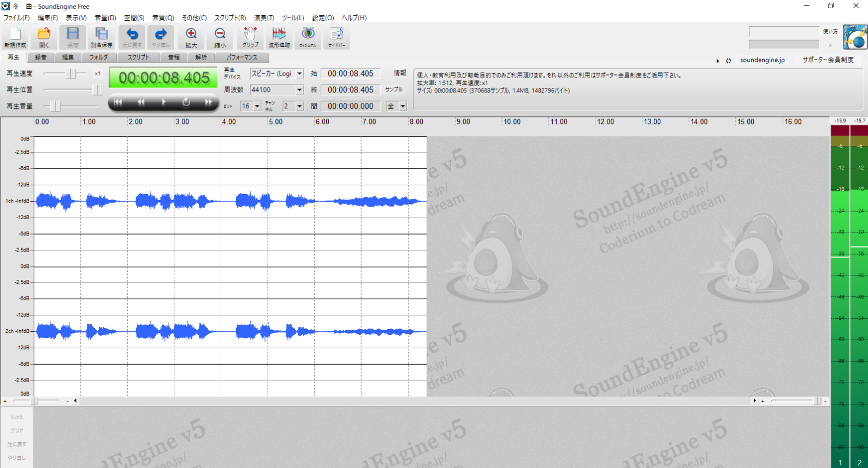Click the ミックス mix button
Viewport: 868px width, 468px height.
(x=17, y=417)
